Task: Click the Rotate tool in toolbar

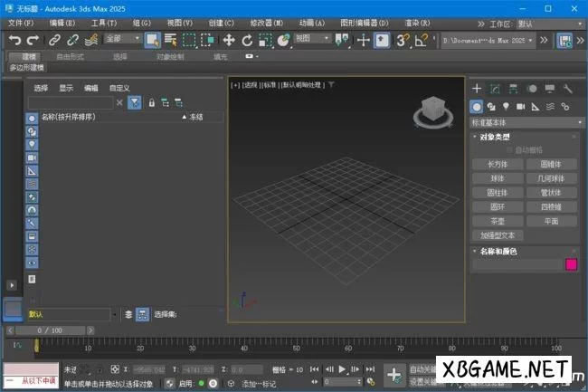Action: [246, 40]
